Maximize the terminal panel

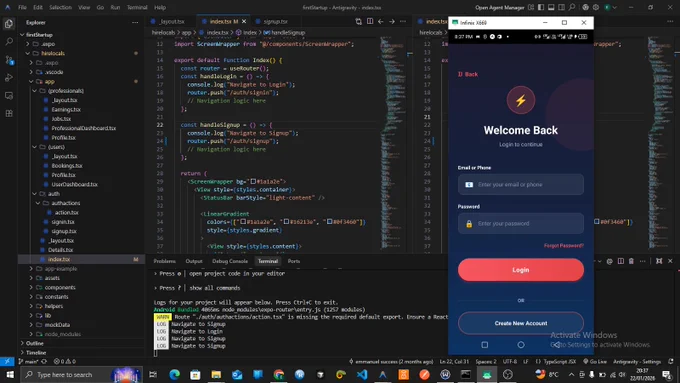[659, 261]
